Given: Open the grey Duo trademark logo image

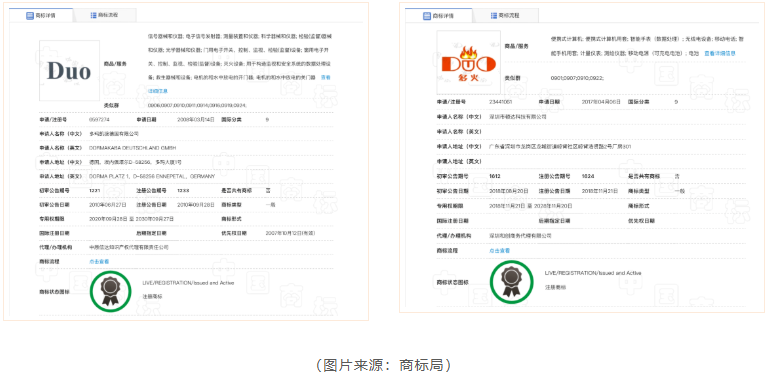Looking at the screenshot, I should click(x=69, y=71).
